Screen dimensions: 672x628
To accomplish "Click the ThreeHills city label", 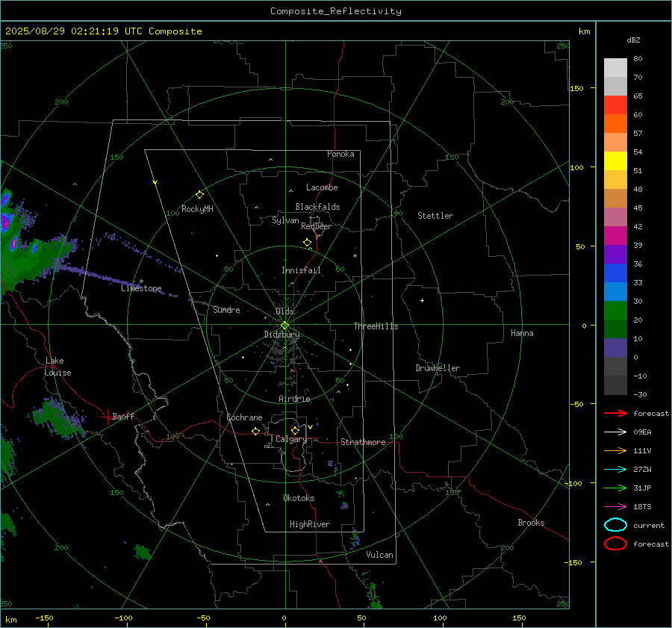I will coord(376,326).
